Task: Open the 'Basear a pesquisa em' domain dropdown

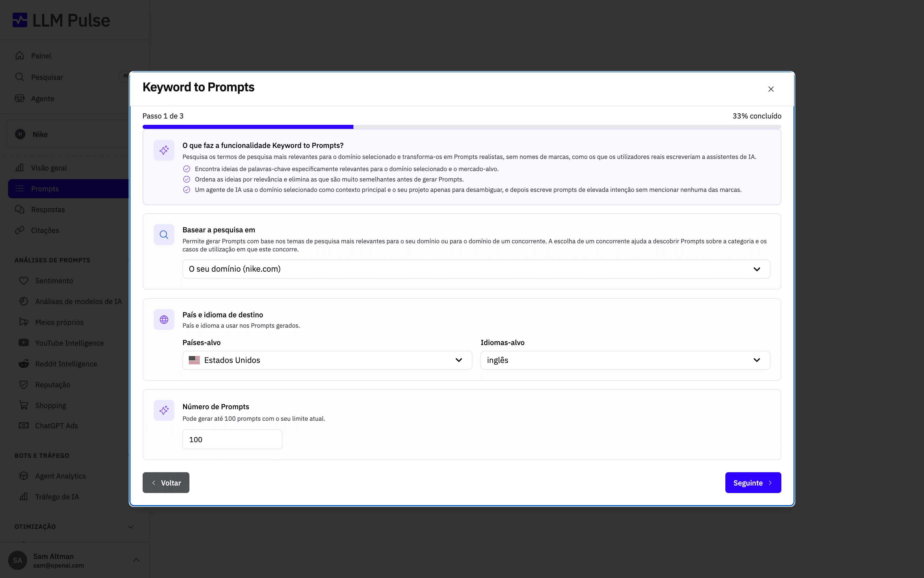Action: coord(476,269)
